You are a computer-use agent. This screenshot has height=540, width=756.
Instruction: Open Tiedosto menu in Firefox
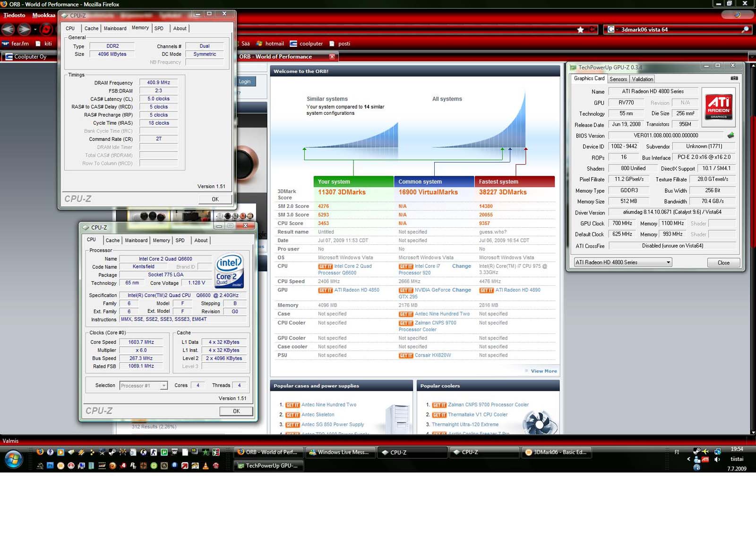click(14, 15)
